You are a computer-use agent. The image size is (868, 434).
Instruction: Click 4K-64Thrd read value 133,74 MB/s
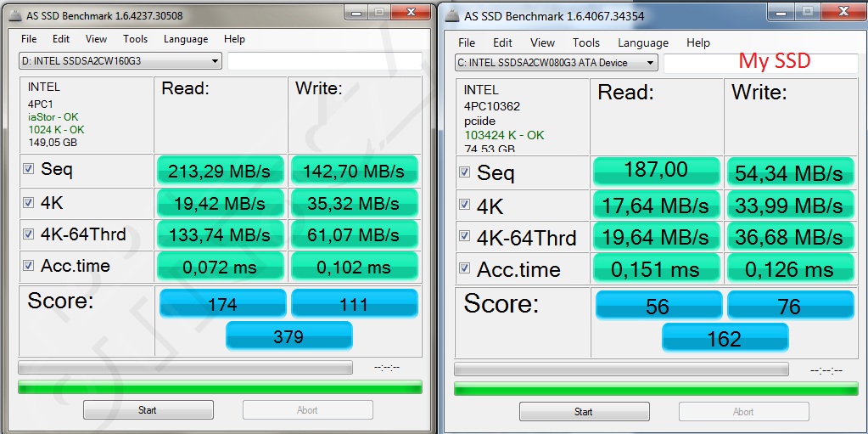point(221,234)
